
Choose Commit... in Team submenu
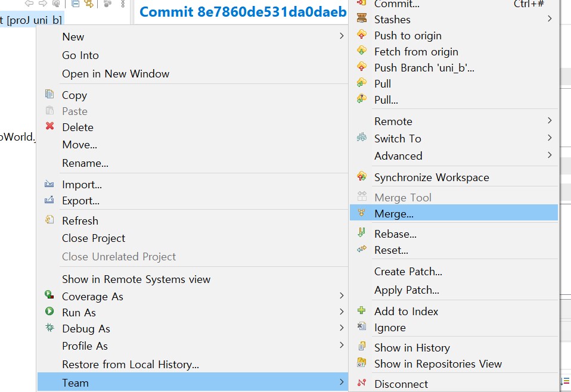(454, 4)
